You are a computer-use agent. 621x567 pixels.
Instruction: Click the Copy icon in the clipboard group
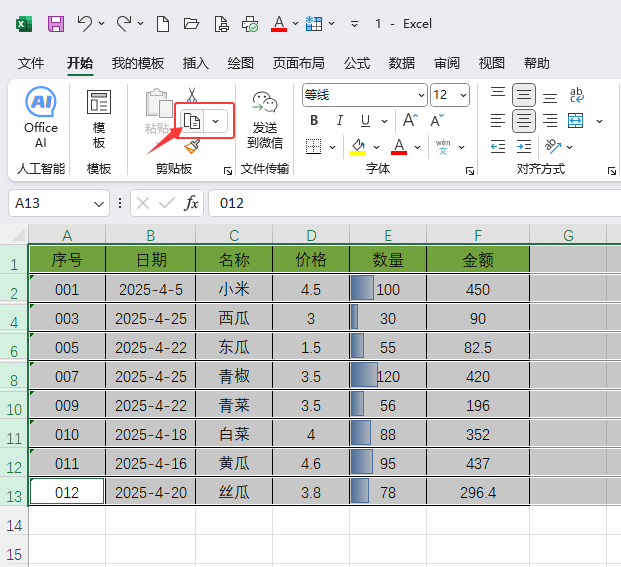pos(192,121)
